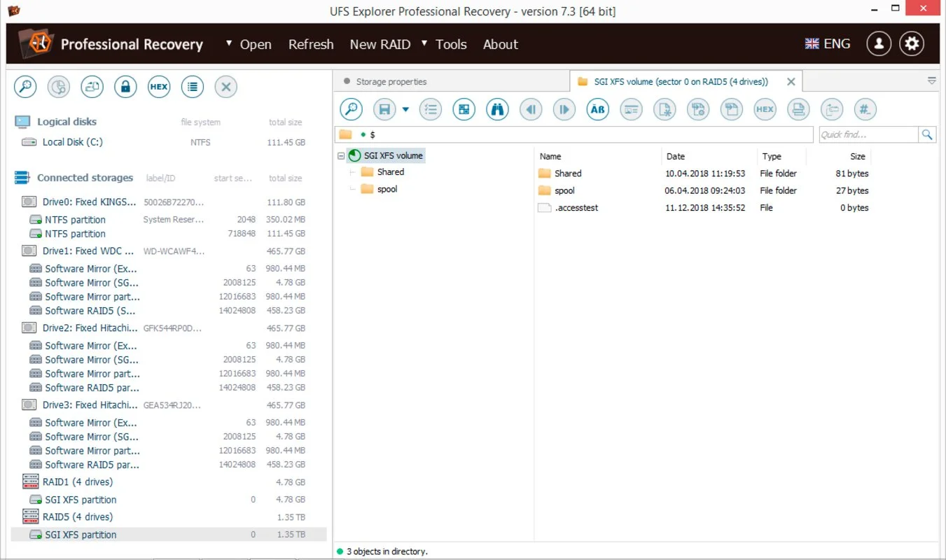This screenshot has height=560, width=946.
Task: Open the dropdown arrow before the Tools menu
Action: click(424, 43)
